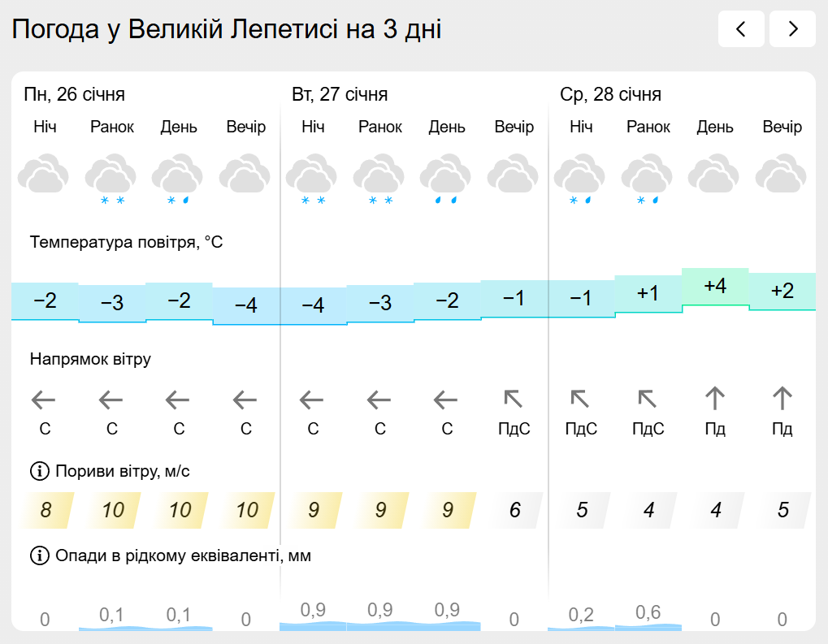Select the Пн, 26 січня day header
Screen dimensions: 828x644
click(75, 94)
